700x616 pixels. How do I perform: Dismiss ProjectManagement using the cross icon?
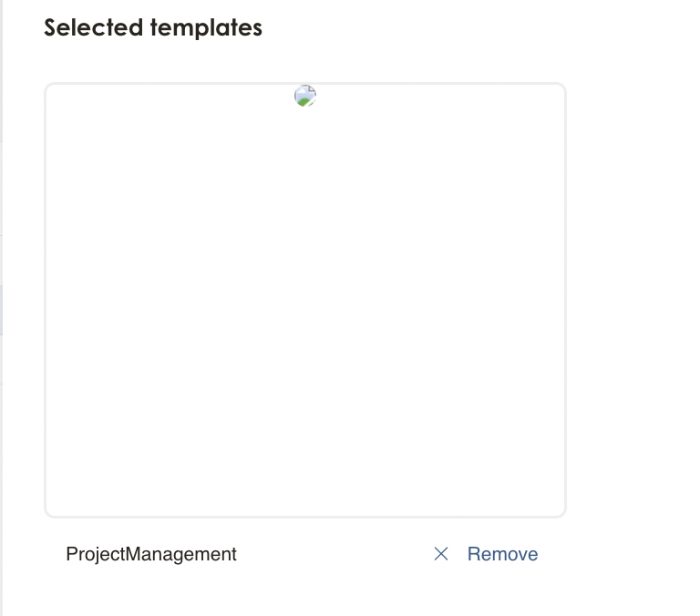(x=441, y=554)
